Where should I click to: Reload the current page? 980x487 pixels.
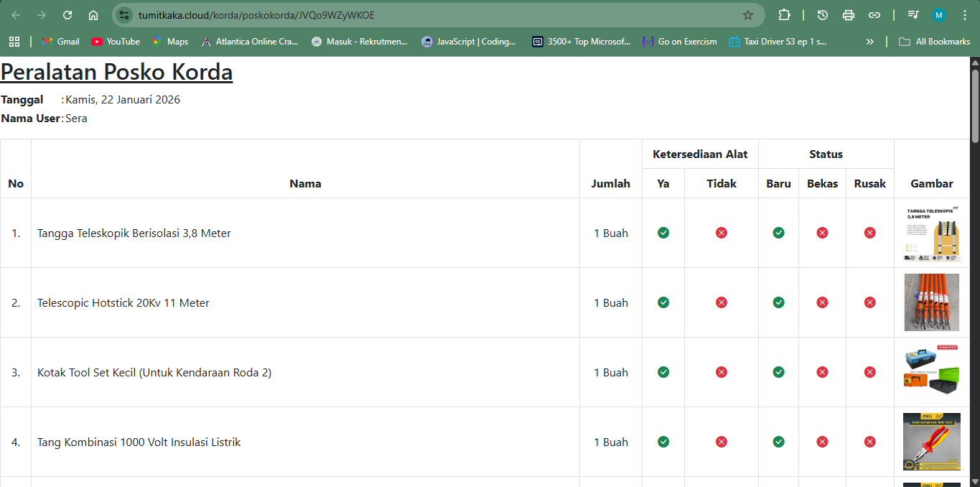click(67, 15)
